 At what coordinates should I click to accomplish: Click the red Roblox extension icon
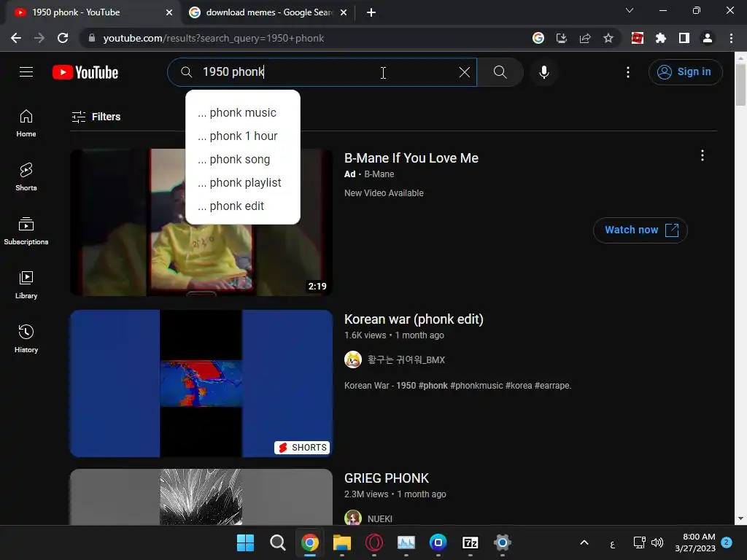(638, 38)
